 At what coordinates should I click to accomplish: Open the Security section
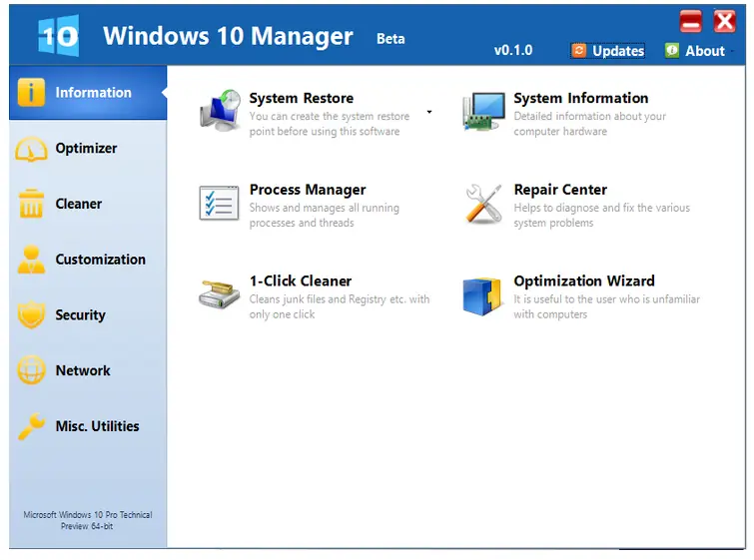[x=88, y=314]
